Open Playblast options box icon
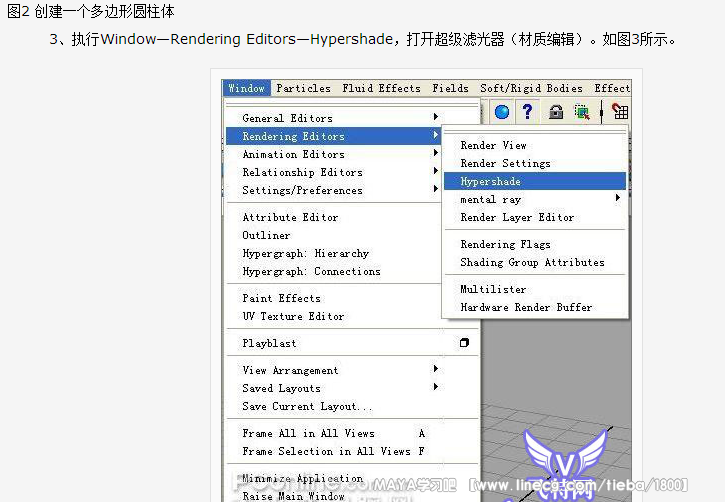This screenshot has width=725, height=502. point(464,343)
